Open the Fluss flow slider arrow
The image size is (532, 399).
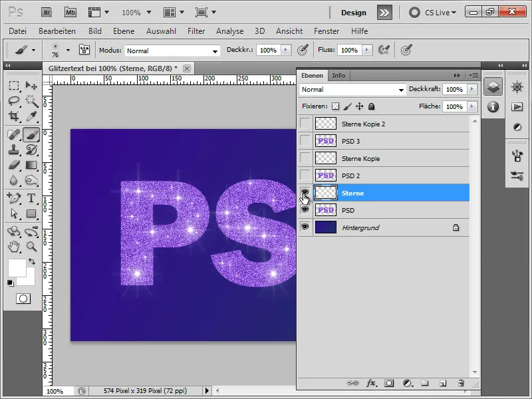pos(366,51)
